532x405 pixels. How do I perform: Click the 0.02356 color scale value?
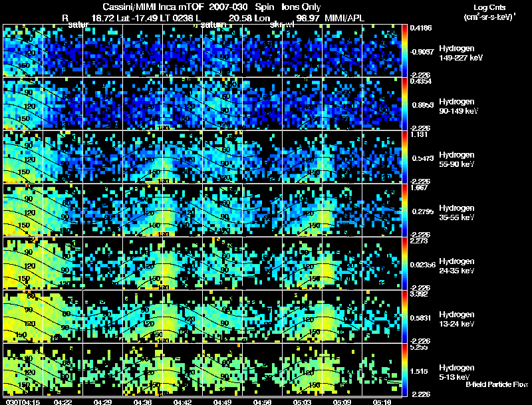pyautogui.click(x=423, y=265)
